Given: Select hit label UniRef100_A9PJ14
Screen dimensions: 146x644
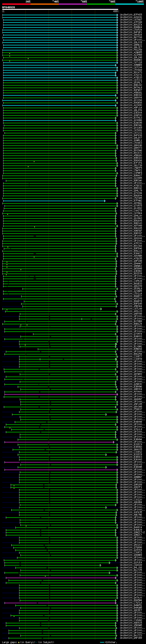Looking at the screenshot, I should pyautogui.click(x=131, y=108).
